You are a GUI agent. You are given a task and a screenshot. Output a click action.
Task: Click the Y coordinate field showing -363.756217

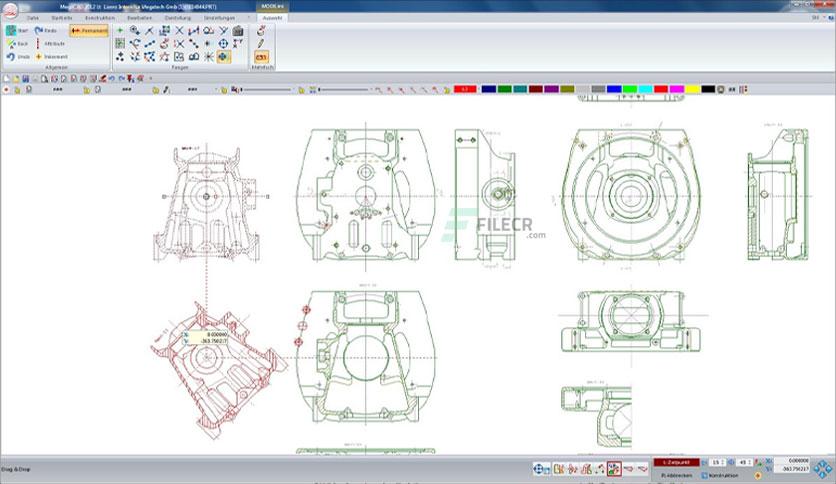tap(792, 469)
